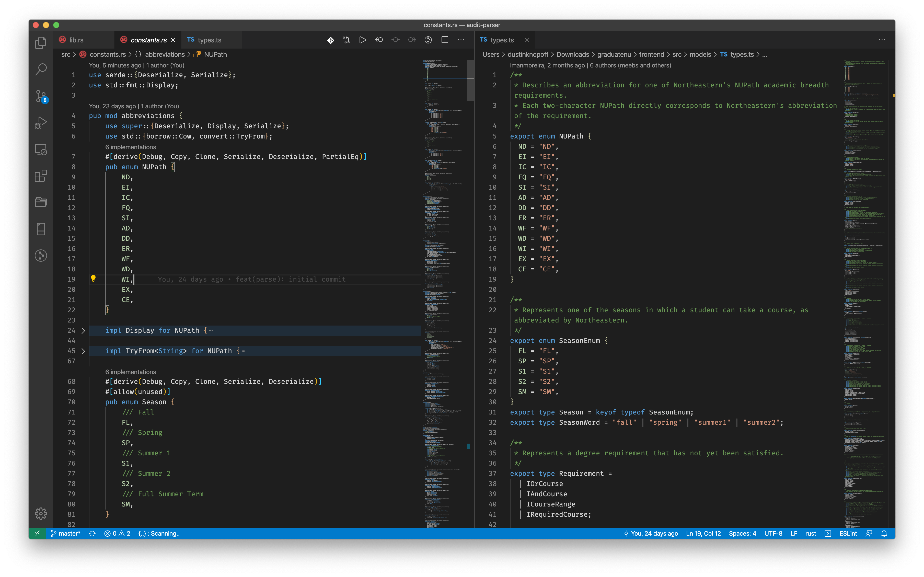
Task: Run the file with the play button
Action: click(362, 40)
